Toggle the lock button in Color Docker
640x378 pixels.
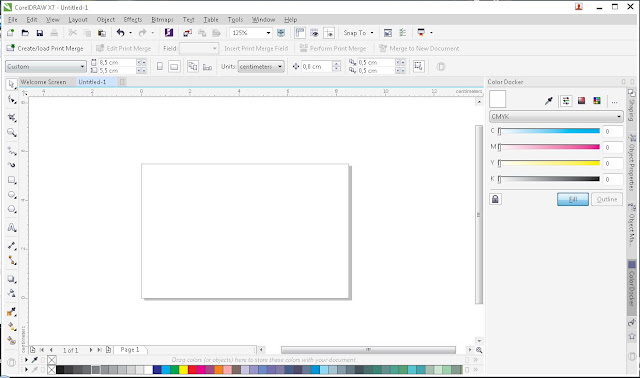pos(495,199)
